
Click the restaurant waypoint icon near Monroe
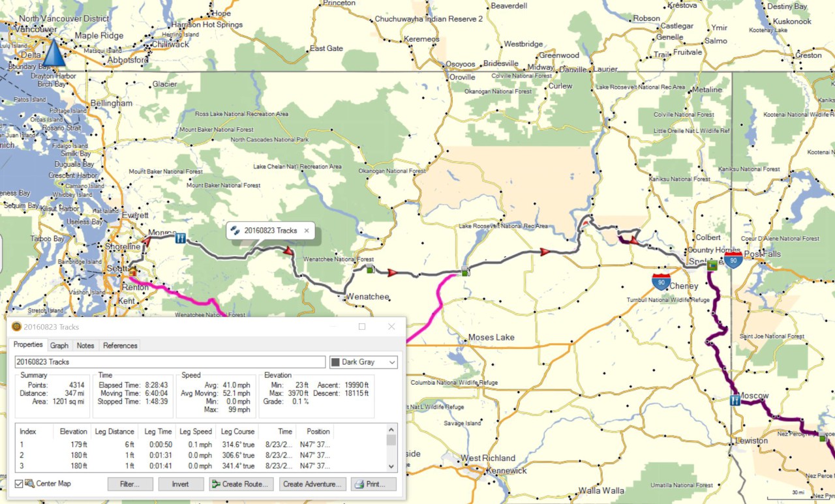tap(181, 239)
